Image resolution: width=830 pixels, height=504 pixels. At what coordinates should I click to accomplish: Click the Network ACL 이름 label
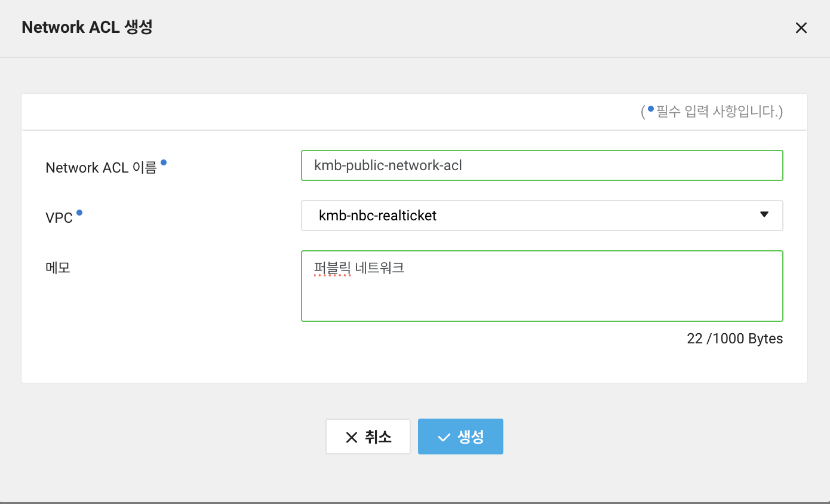pyautogui.click(x=101, y=168)
